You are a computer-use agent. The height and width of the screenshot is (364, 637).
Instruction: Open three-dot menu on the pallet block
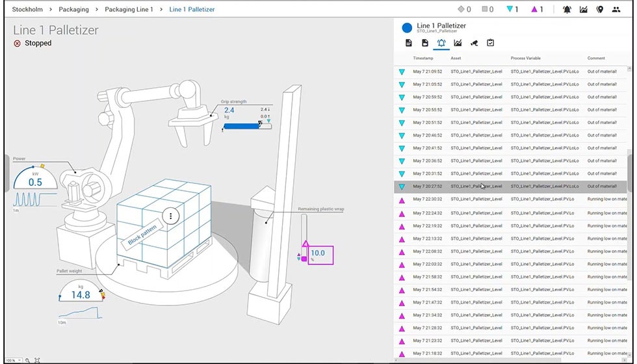[x=170, y=216]
